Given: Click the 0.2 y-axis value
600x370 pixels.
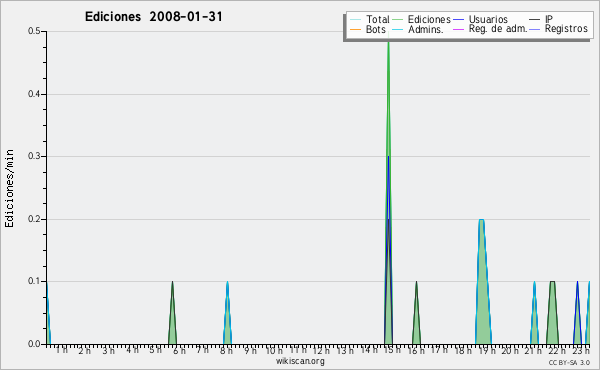Looking at the screenshot, I should [34, 219].
